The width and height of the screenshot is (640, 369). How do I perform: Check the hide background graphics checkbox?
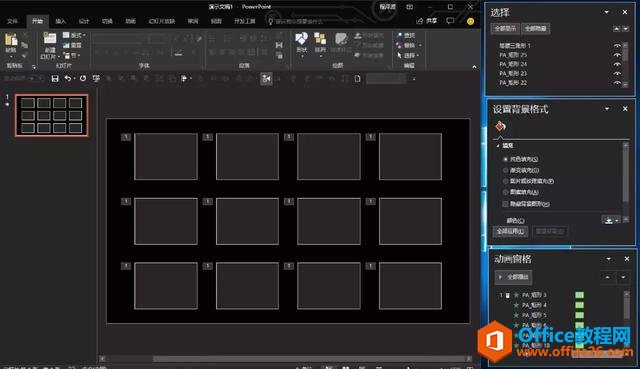pos(506,204)
